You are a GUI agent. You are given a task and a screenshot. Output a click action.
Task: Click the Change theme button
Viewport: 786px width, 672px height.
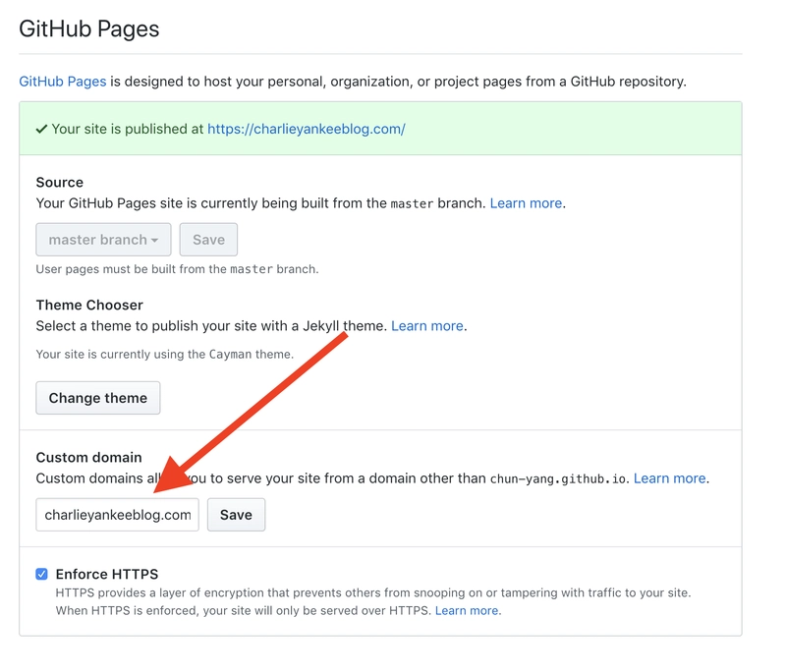(97, 398)
